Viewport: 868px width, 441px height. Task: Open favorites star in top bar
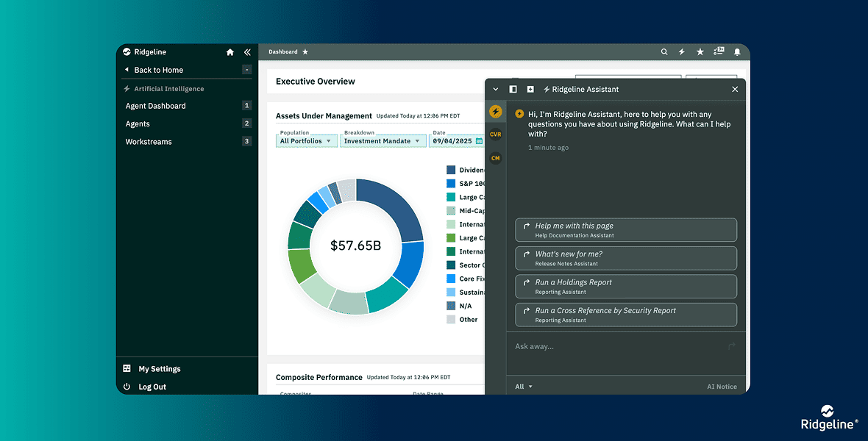point(700,52)
